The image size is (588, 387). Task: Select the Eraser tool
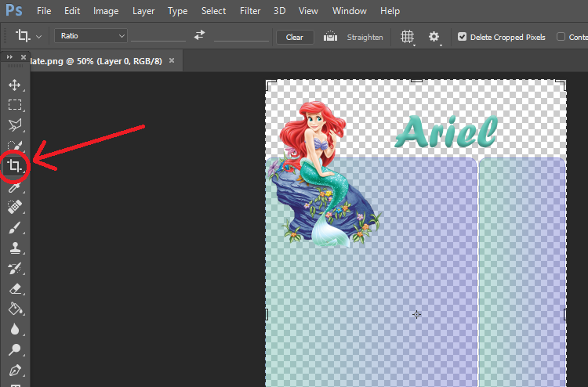click(15, 289)
